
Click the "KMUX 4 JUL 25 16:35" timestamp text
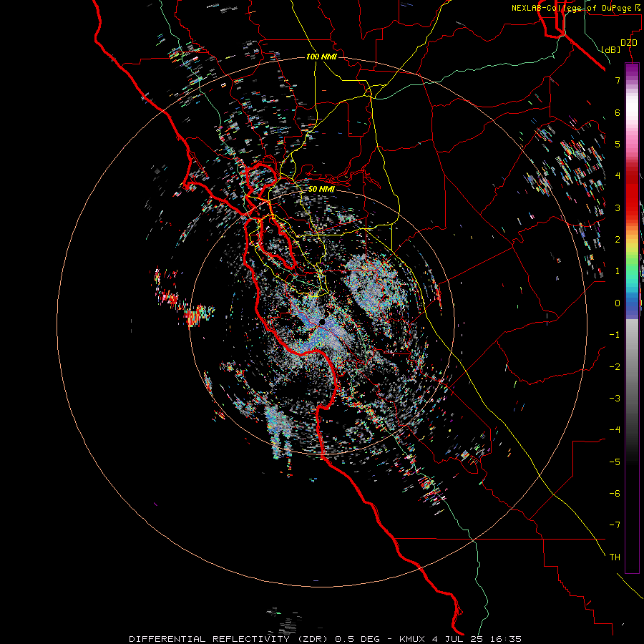click(x=460, y=639)
